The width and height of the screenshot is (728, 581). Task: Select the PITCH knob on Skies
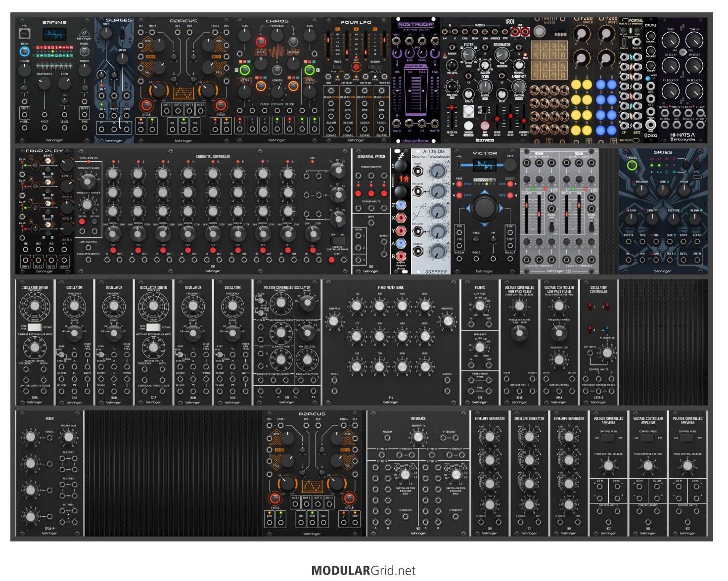coord(684,191)
